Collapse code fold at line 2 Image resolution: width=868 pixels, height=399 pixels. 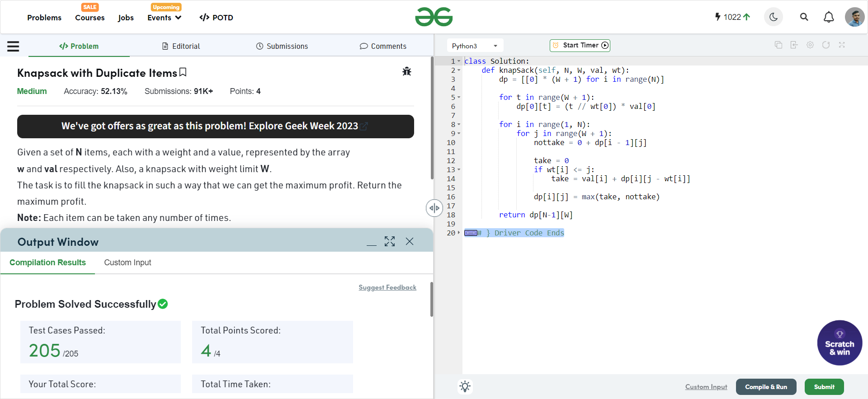[459, 70]
